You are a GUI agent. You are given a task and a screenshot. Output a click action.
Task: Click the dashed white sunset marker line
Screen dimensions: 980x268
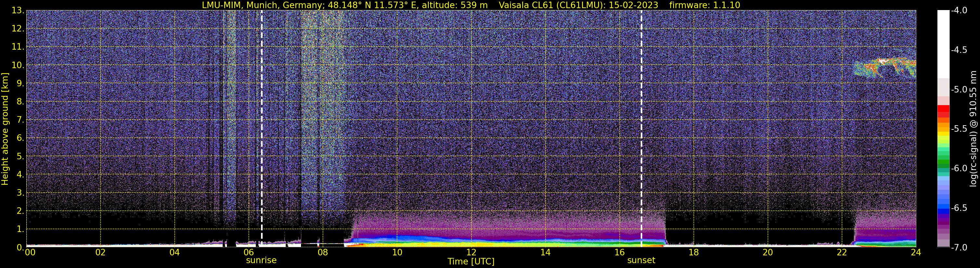click(641, 128)
